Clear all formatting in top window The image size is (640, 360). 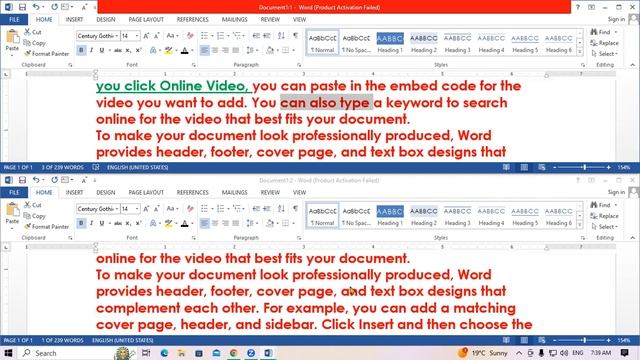click(190, 36)
